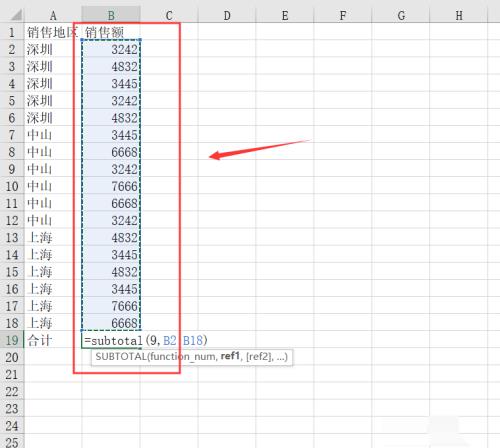Screen dimensions: 500x448
Task: Click cell B10 with value 7666
Action: point(111,186)
